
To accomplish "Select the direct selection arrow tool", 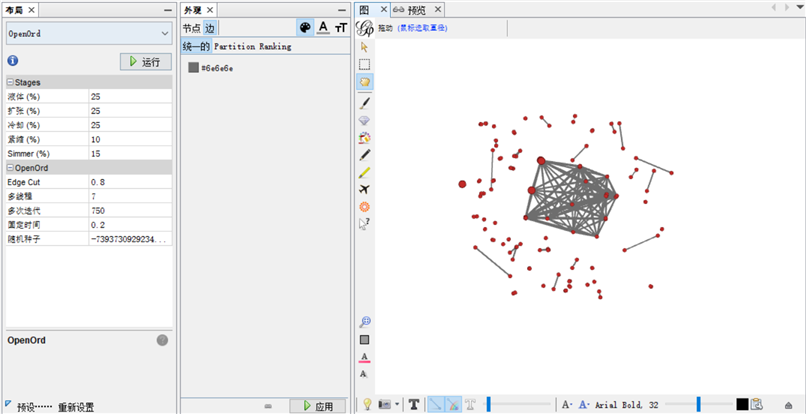I will [x=364, y=47].
